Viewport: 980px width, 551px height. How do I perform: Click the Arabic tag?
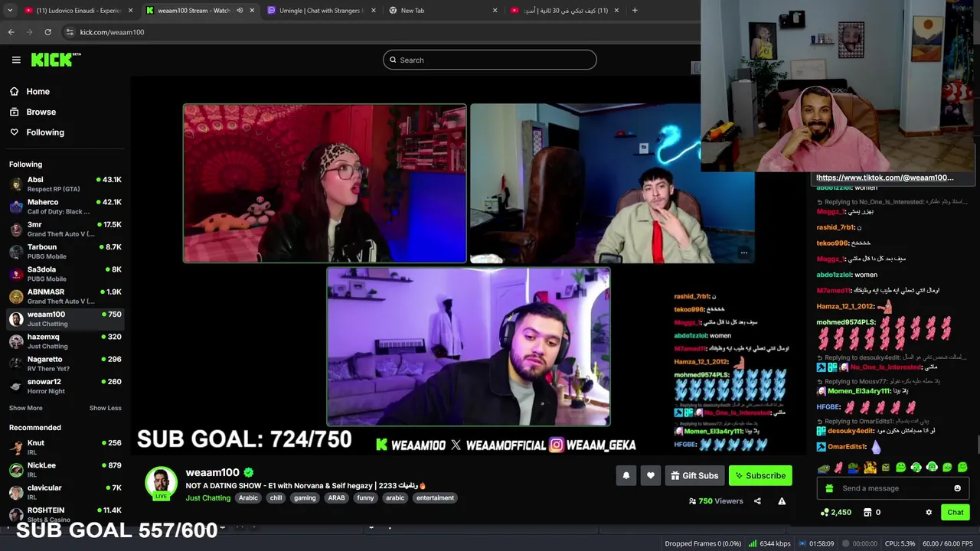(248, 497)
